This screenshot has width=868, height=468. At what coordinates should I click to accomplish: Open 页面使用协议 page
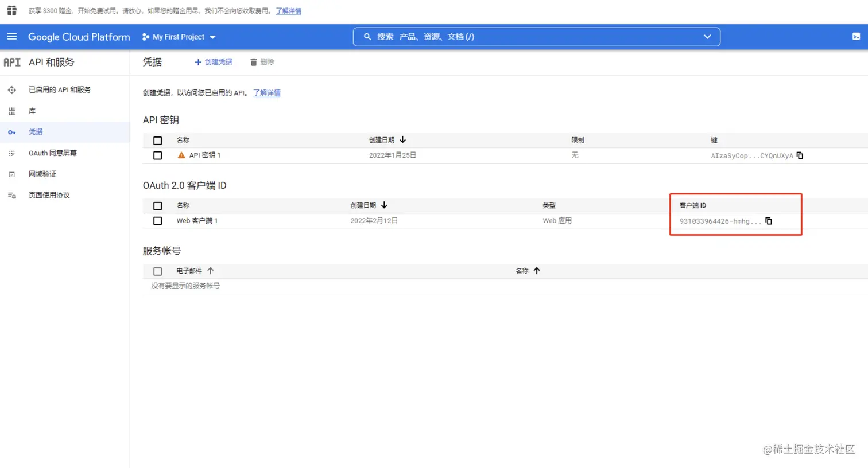(x=49, y=196)
